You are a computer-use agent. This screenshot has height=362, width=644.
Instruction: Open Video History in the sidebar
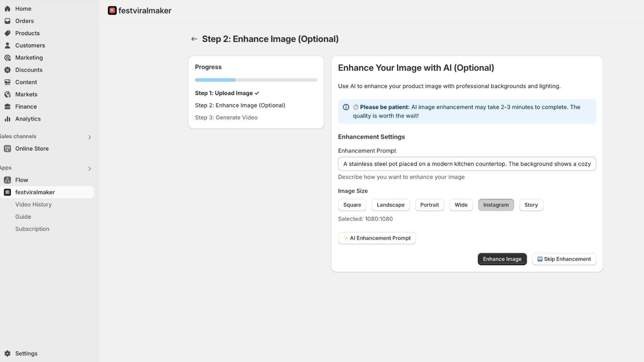(33, 204)
